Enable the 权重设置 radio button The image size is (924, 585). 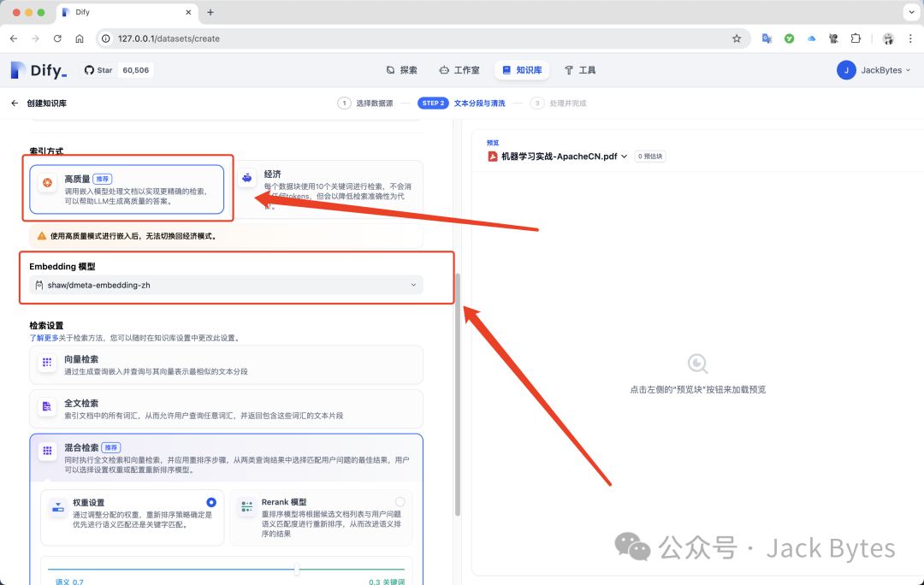pos(211,502)
